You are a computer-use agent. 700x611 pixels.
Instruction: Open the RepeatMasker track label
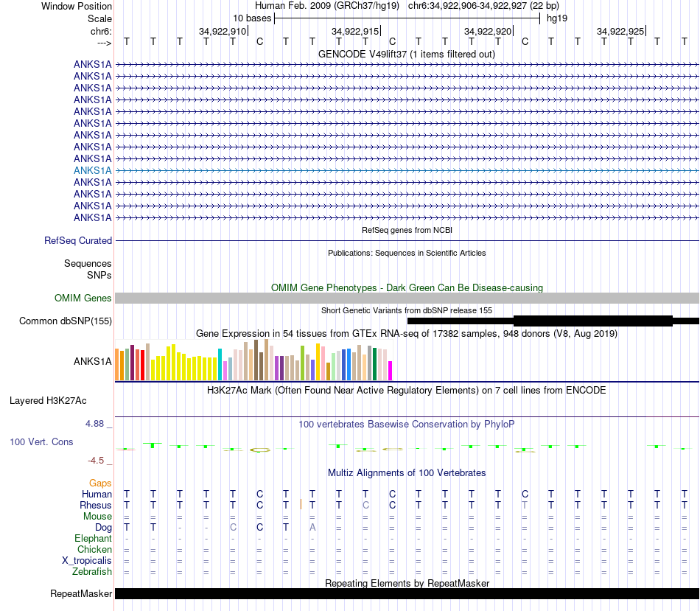[81, 593]
